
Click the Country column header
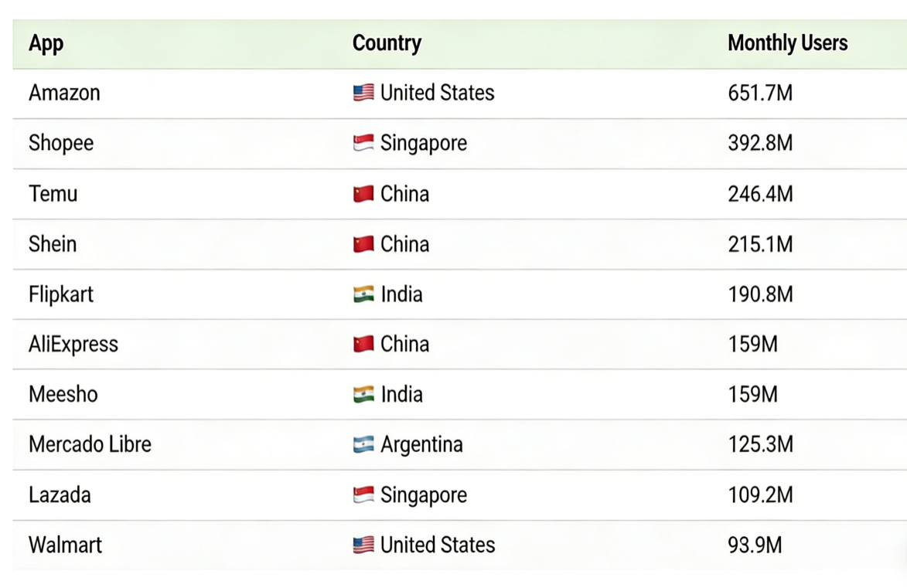pyautogui.click(x=387, y=43)
